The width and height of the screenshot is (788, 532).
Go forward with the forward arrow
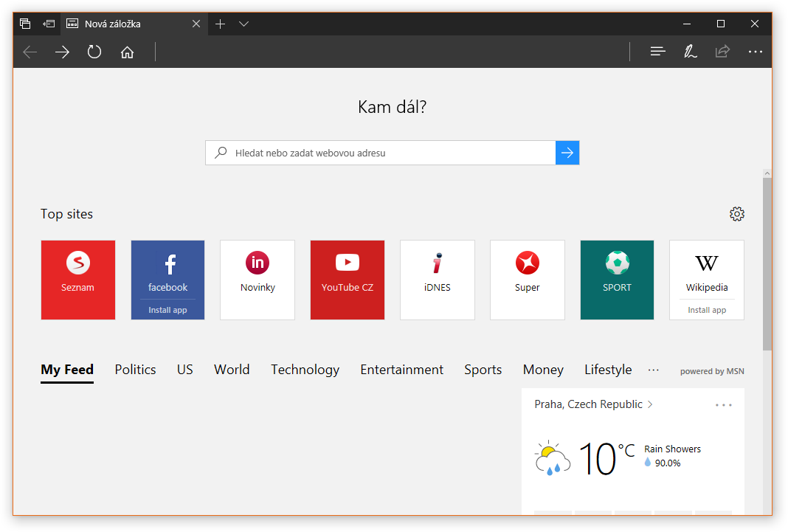[x=62, y=52]
